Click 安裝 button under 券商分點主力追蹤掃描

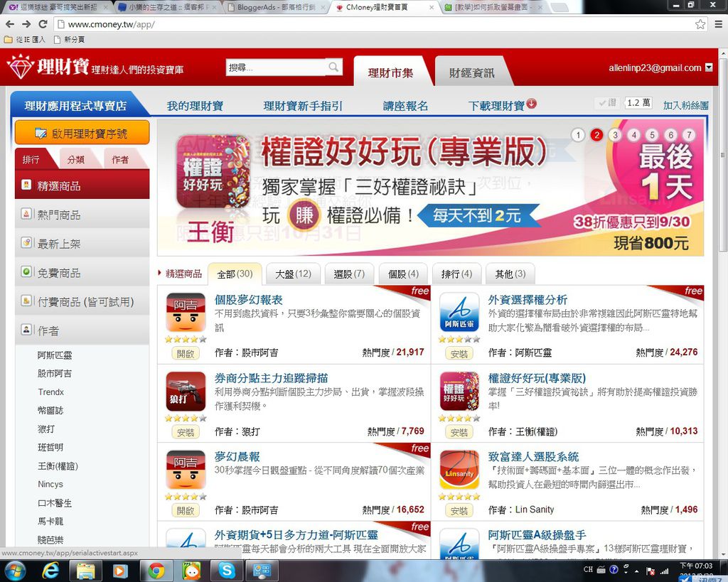click(x=186, y=433)
